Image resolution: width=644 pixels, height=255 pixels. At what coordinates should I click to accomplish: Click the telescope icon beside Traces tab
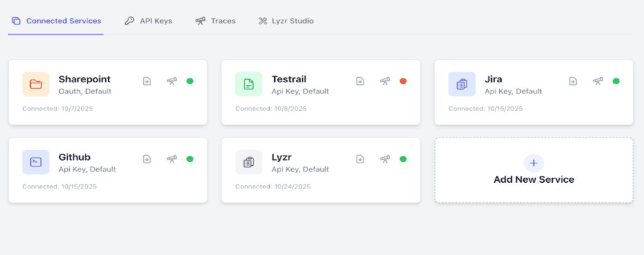pos(201,21)
